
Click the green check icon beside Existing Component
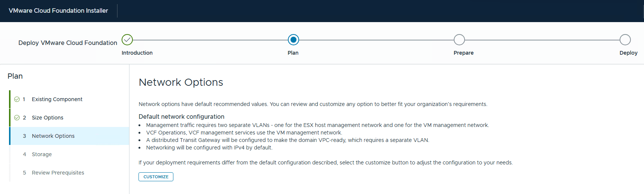click(17, 99)
